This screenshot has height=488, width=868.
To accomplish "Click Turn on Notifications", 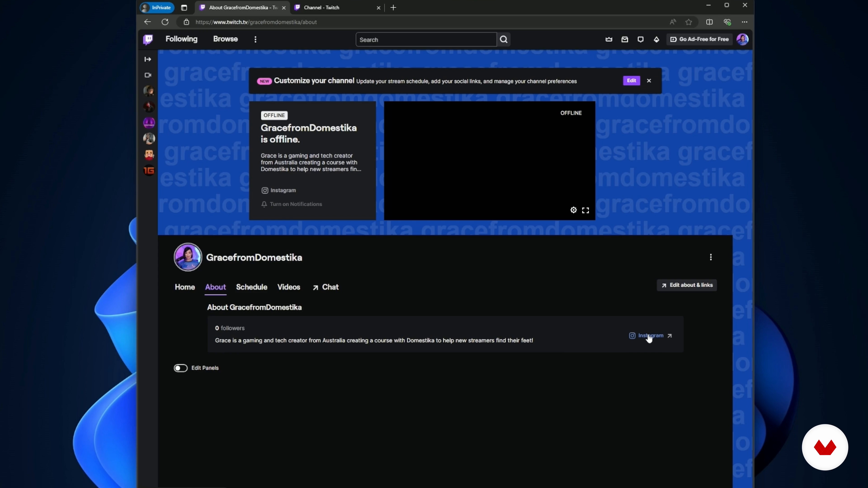I will coord(291,204).
